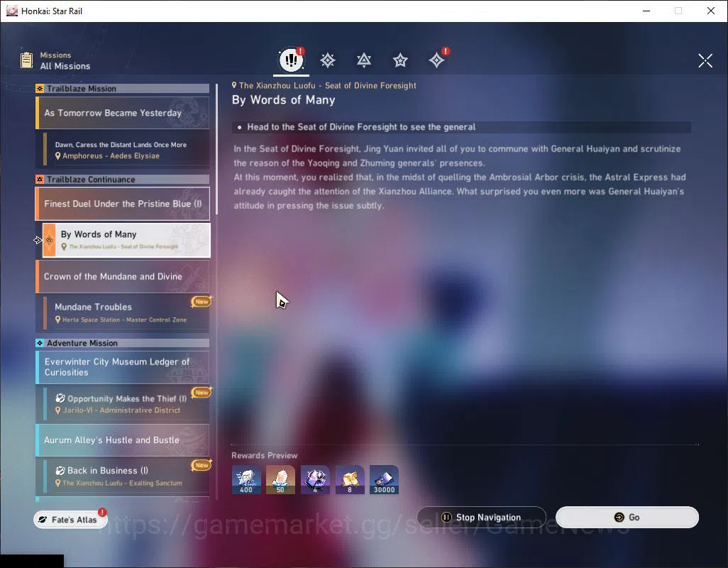The width and height of the screenshot is (728, 568).
Task: Click The Xianzhou Luofu - Exalting Sanctum location
Action: [122, 483]
